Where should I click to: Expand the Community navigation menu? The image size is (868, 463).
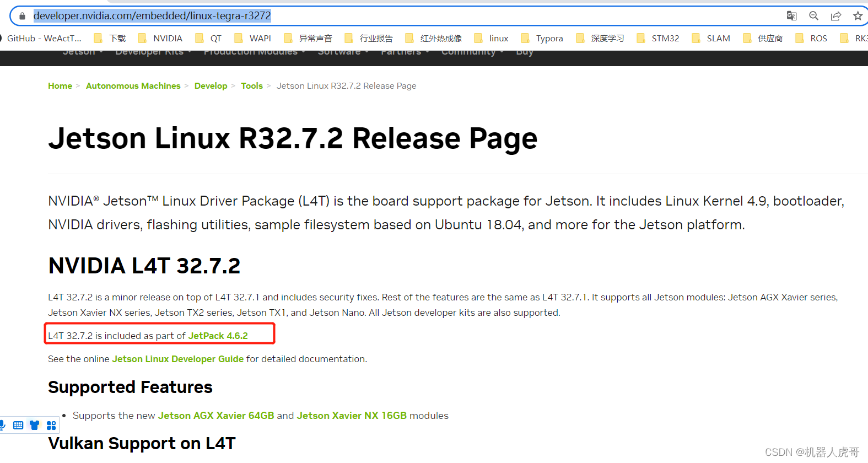(x=472, y=51)
